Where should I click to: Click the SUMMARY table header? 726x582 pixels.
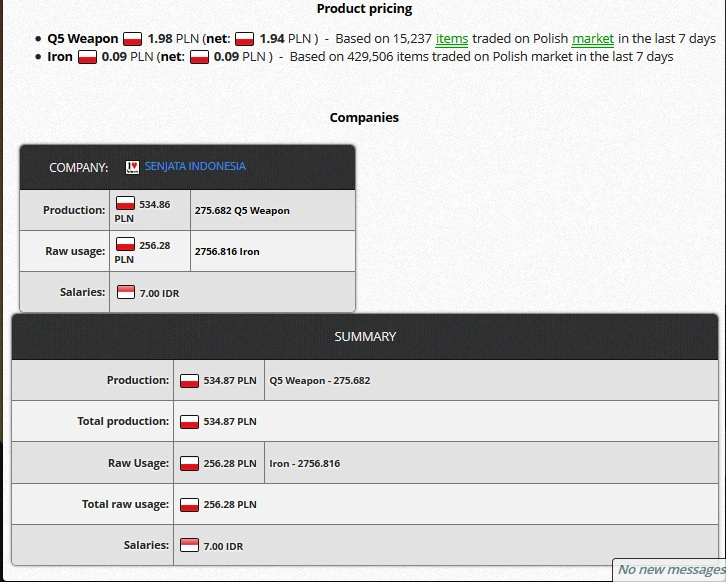click(365, 337)
